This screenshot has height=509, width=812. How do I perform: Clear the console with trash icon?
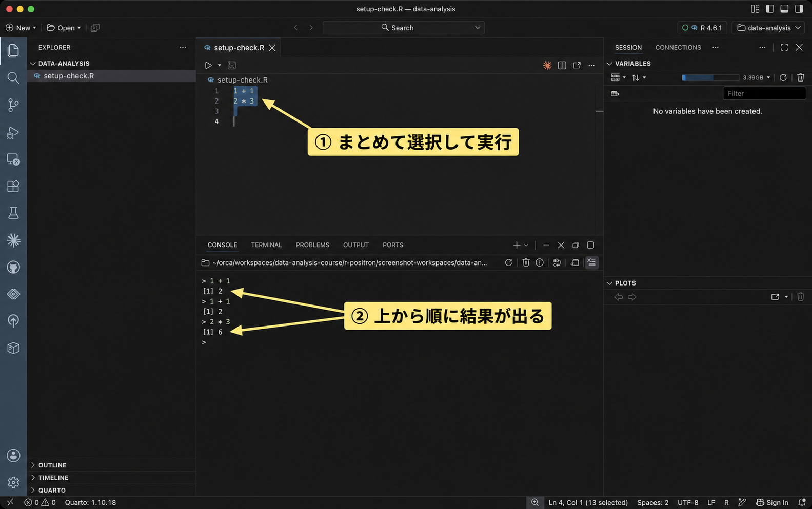pos(526,262)
